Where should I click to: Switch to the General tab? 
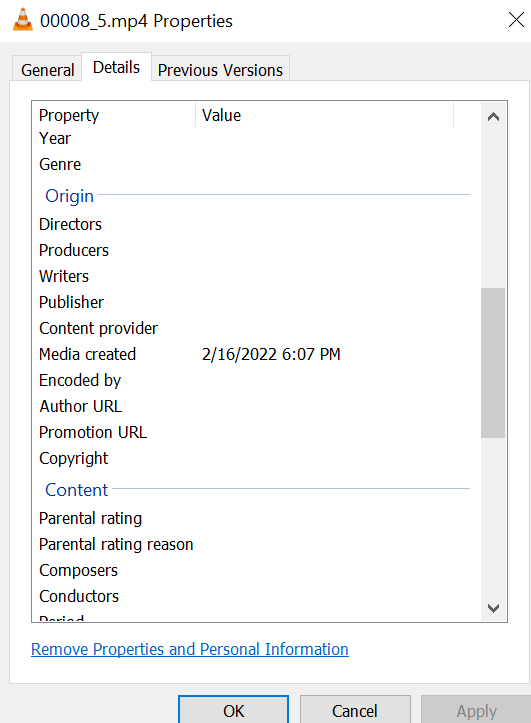(47, 70)
